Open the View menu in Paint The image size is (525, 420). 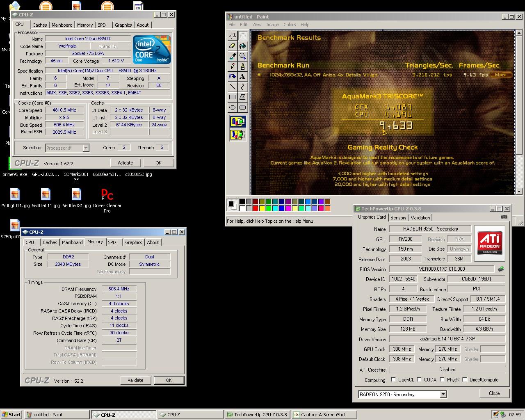click(x=257, y=25)
